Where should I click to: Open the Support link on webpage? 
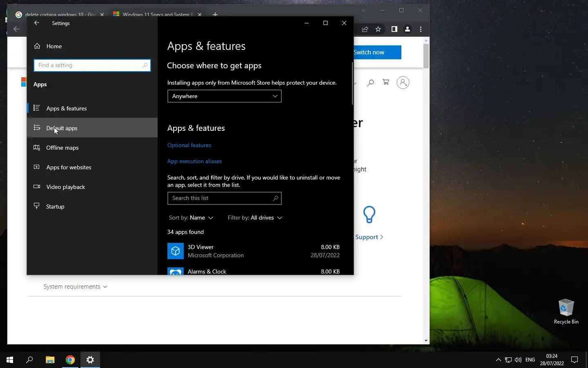[x=369, y=237]
